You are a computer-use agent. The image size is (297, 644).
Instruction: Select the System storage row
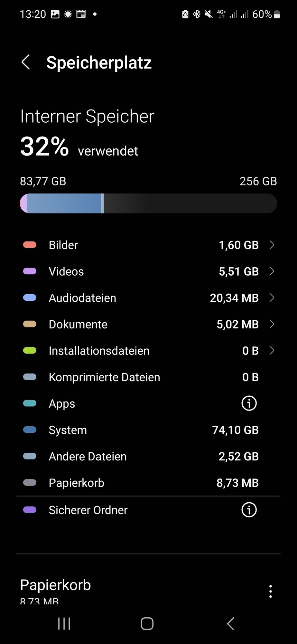tap(148, 430)
